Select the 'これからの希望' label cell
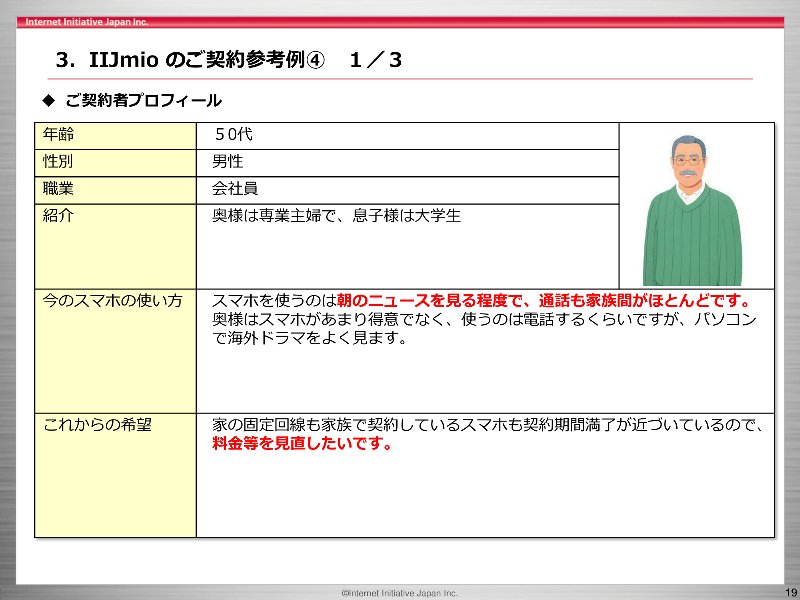The height and width of the screenshot is (600, 800). point(115,476)
